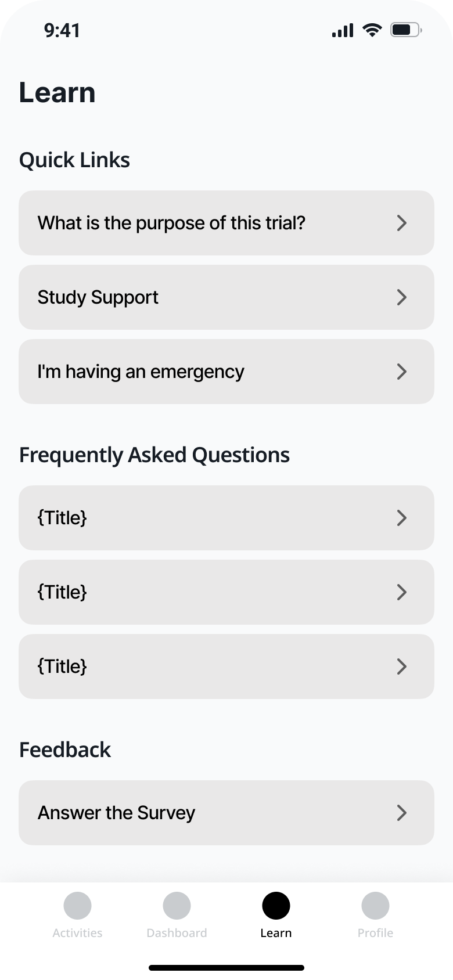Open the second {Title} FAQ item

point(62,592)
